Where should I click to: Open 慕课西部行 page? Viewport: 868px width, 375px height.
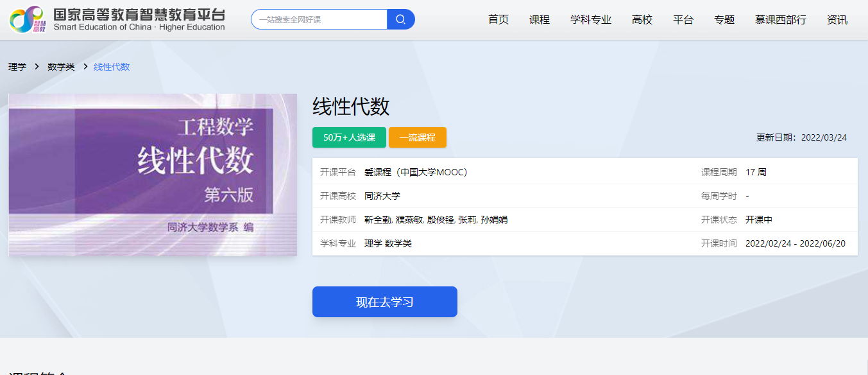[x=781, y=20]
